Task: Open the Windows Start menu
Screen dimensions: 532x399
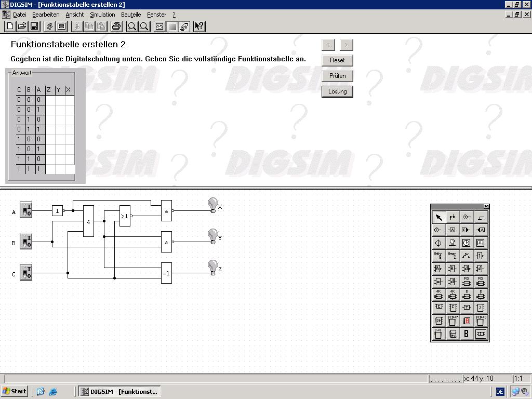Action: coord(14,391)
